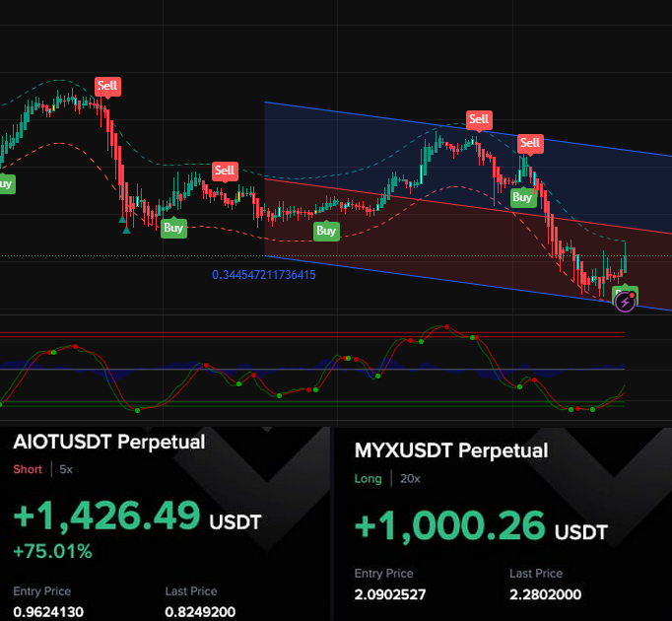The height and width of the screenshot is (621, 672).
Task: Click the AIOTUSDT Perpetual title
Action: point(109,443)
